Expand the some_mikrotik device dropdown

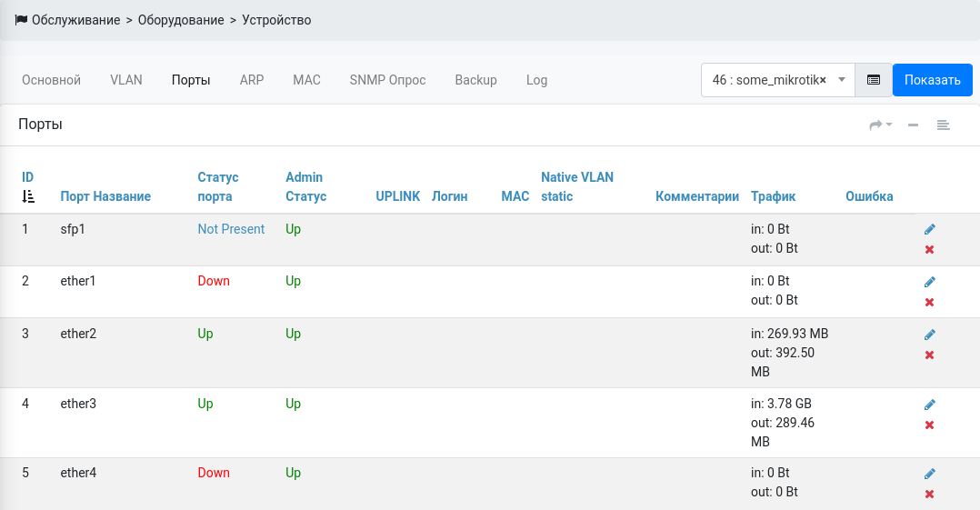(842, 80)
